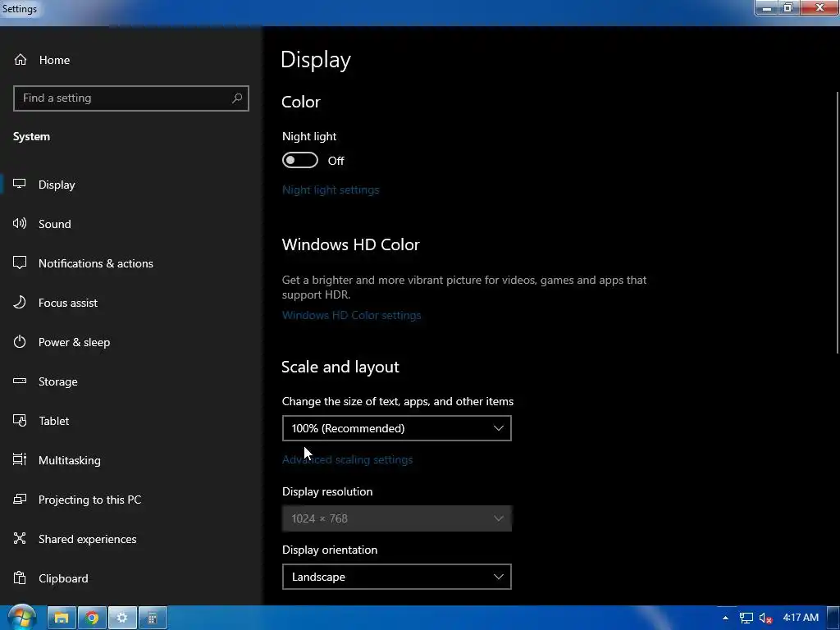Click the Power & sleep icon
This screenshot has width=840, height=630.
tap(20, 342)
